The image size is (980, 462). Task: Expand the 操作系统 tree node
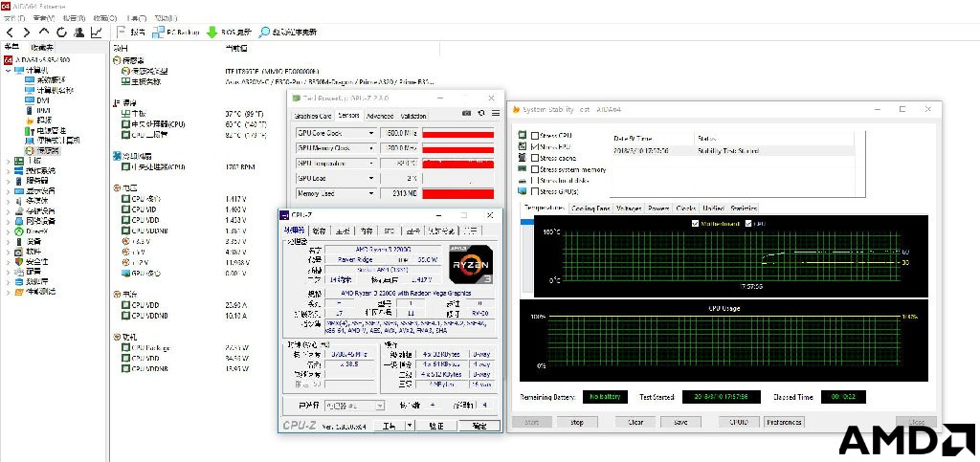(8, 171)
